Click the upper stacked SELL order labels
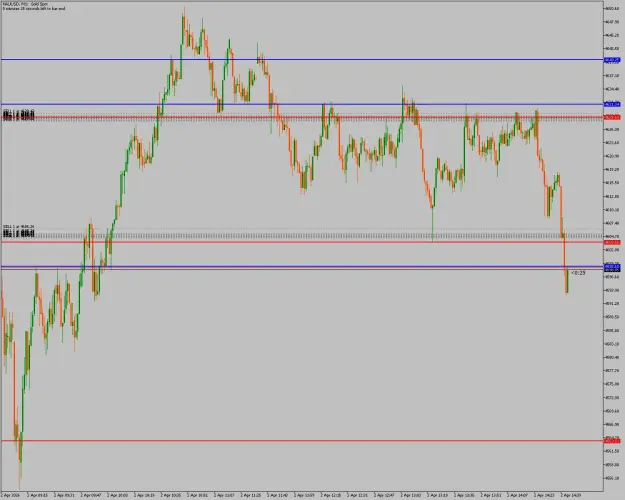Image resolution: width=625 pixels, height=500 pixels. click(x=19, y=115)
